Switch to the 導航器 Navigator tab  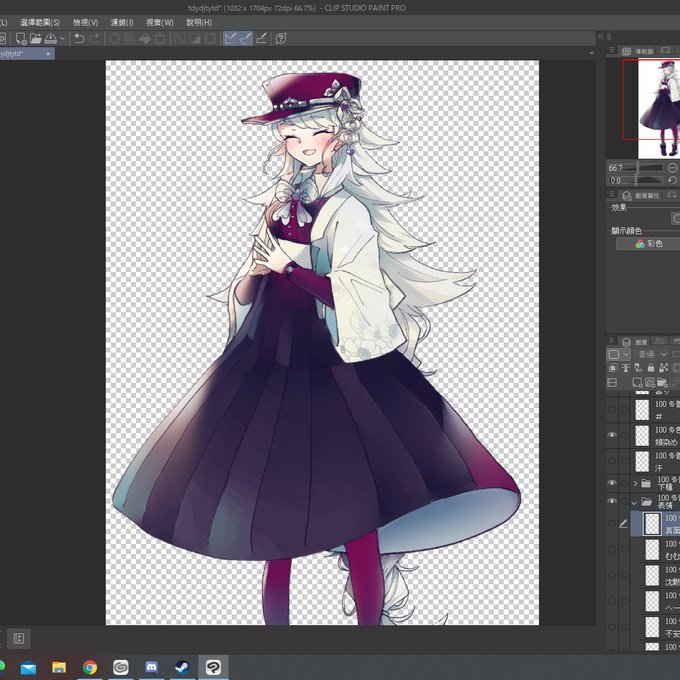click(x=638, y=51)
